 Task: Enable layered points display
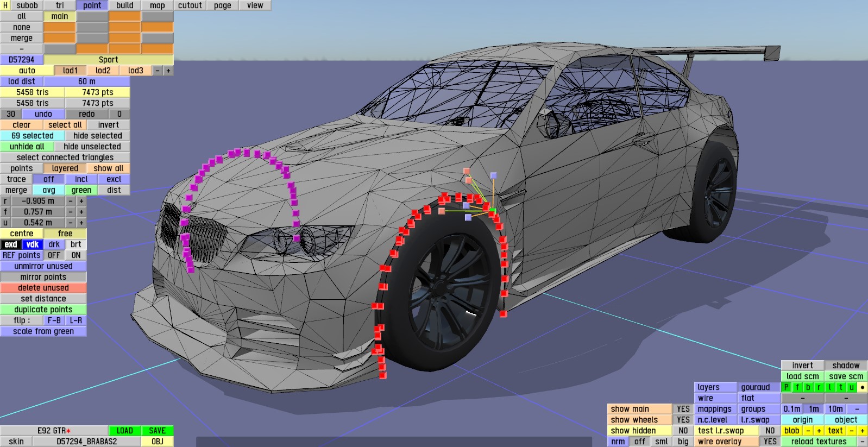click(x=65, y=168)
